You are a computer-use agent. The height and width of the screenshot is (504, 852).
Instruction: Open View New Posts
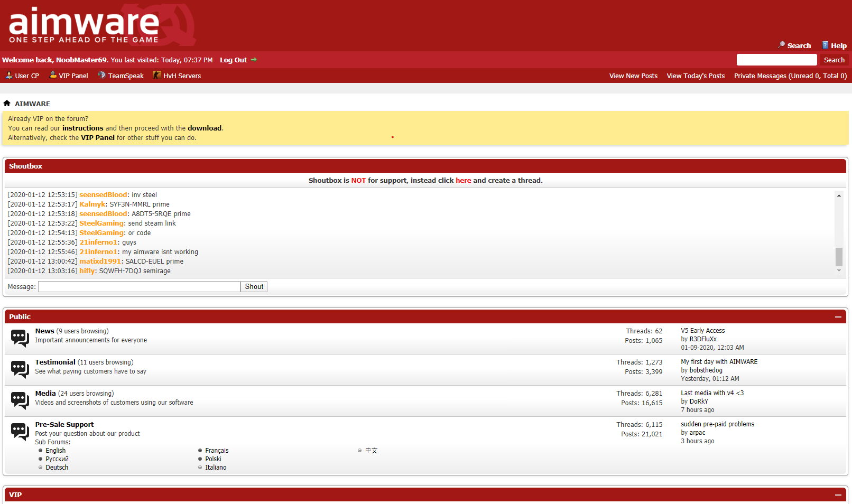(633, 76)
